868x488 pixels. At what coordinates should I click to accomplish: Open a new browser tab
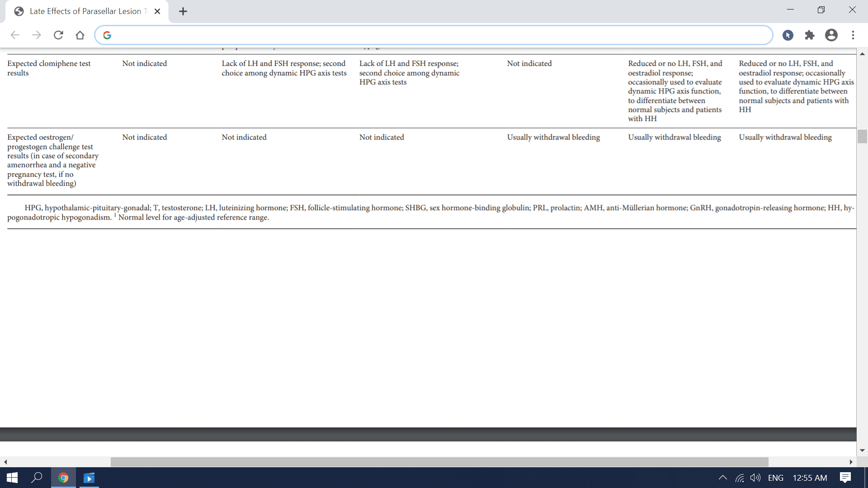click(183, 11)
